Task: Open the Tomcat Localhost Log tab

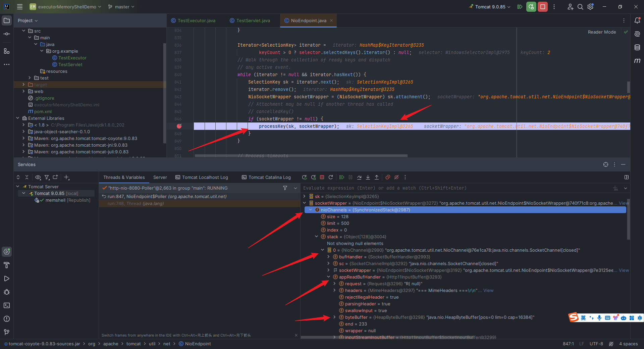Action: pyautogui.click(x=202, y=177)
